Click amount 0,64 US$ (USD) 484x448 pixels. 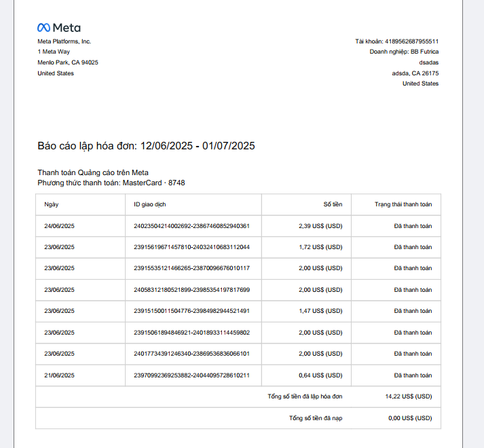coord(320,375)
